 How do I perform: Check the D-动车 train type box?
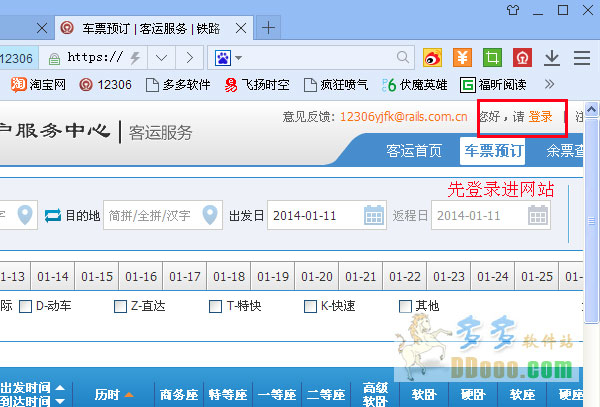pos(25,306)
